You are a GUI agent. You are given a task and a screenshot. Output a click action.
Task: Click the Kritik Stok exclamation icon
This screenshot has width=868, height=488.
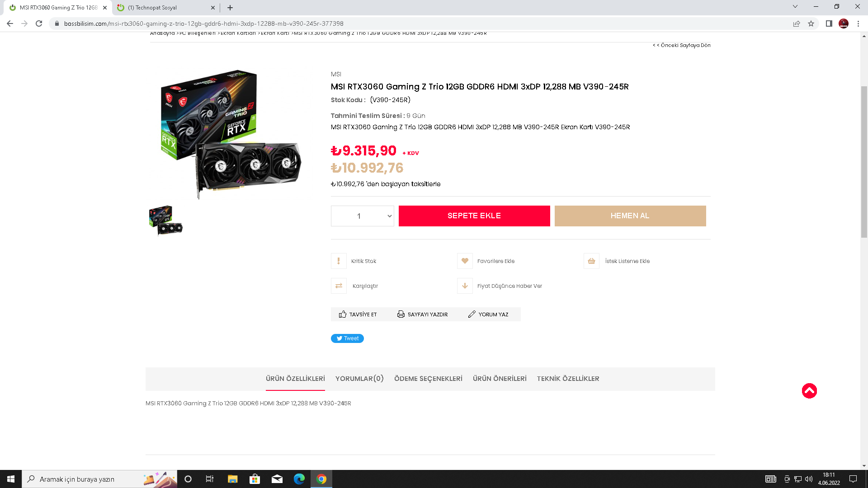[x=339, y=261]
